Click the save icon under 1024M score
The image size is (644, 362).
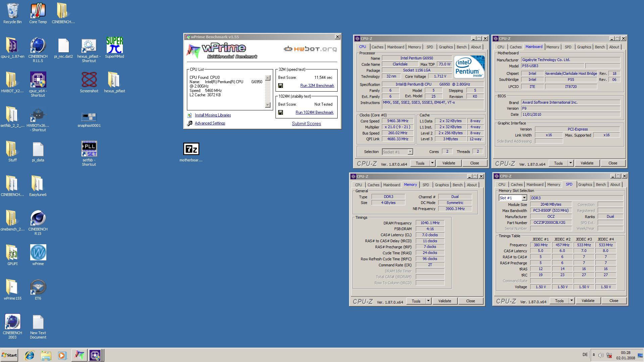281,112
